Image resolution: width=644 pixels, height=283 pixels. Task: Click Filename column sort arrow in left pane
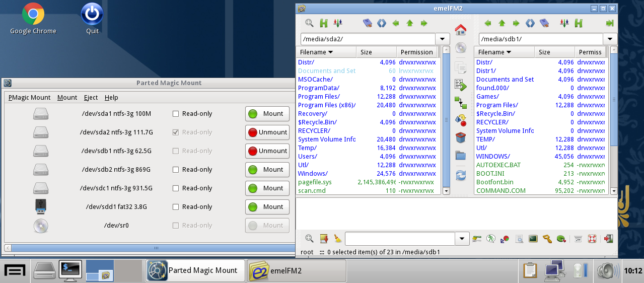tap(331, 52)
